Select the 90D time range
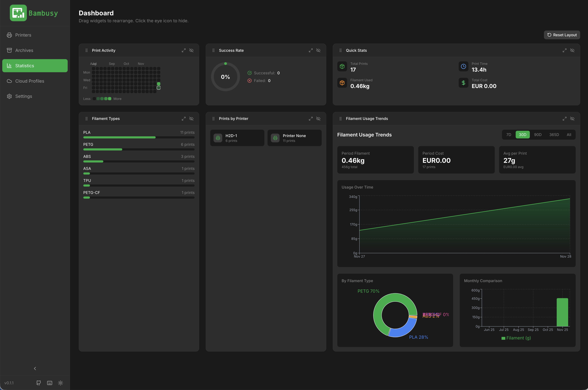The height and width of the screenshot is (390, 588). (x=538, y=135)
